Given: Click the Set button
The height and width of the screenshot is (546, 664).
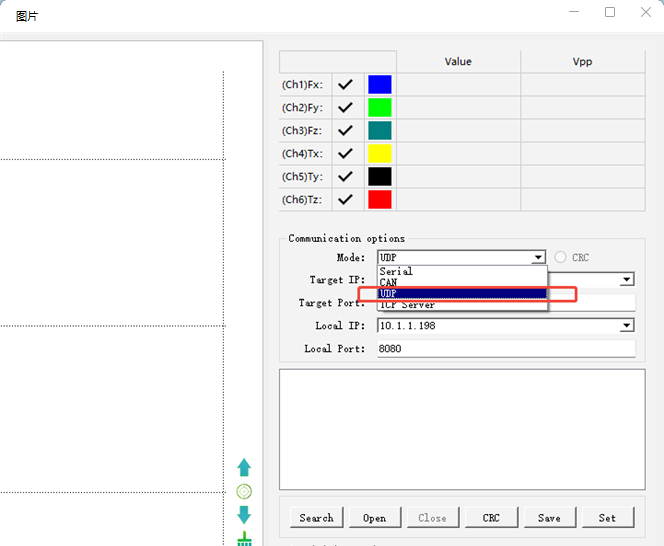Looking at the screenshot, I should pyautogui.click(x=607, y=518).
